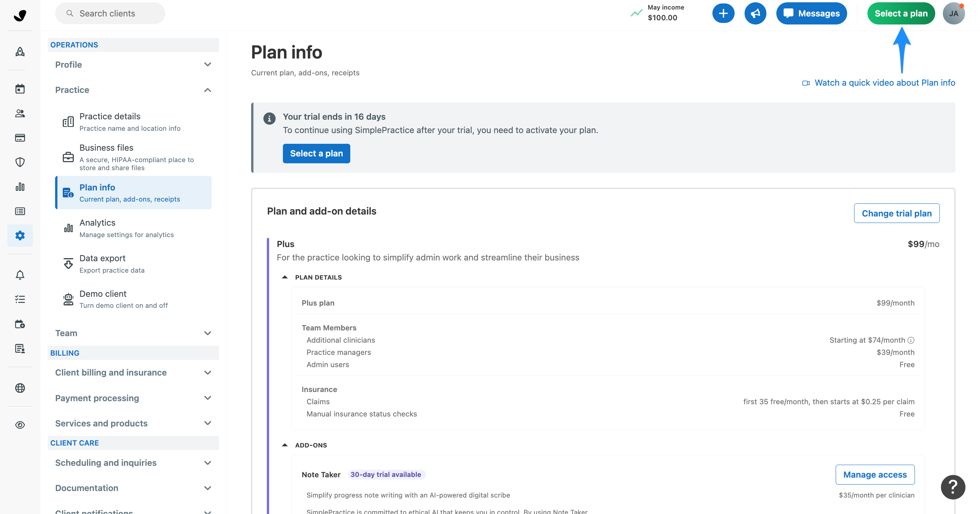Click Change trial plan button

[897, 213]
